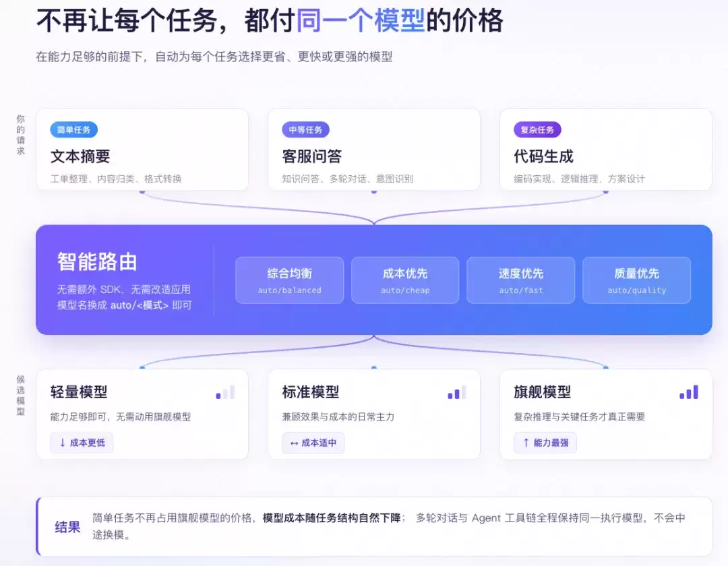Click text 复杂推理与关键任务才真正需要

[580, 416]
